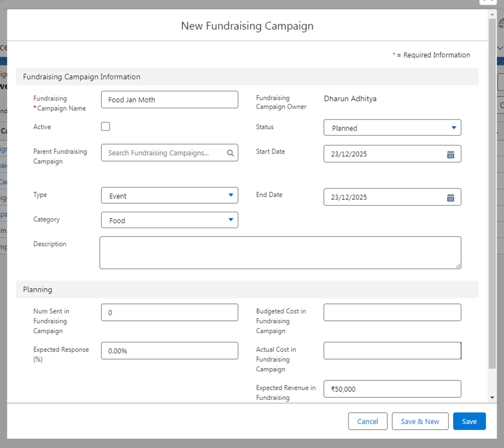The height and width of the screenshot is (448, 504).
Task: Click Expected Revenue field showing ₹50,000
Action: [x=392, y=389]
